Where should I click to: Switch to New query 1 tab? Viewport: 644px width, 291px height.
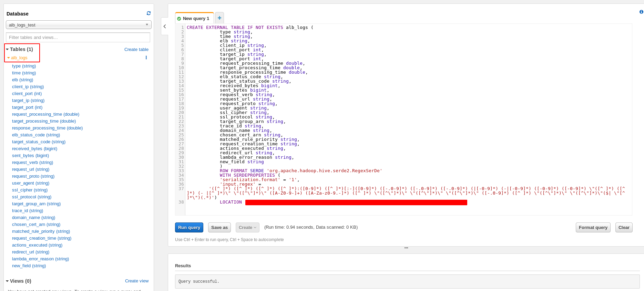195,19
